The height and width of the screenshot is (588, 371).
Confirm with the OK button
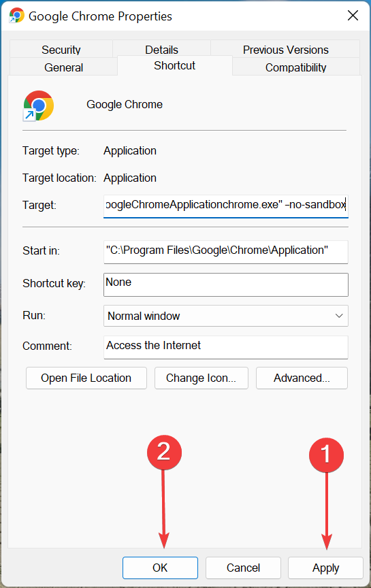(x=160, y=568)
